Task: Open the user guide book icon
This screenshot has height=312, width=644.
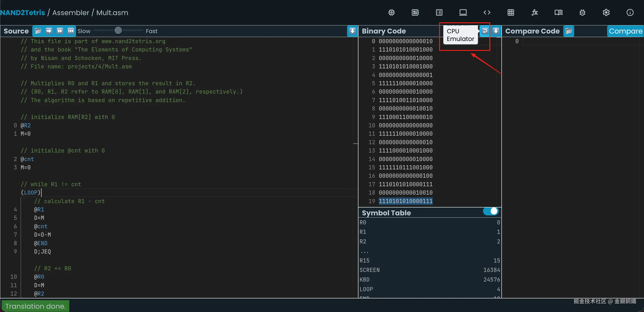Action: click(x=558, y=12)
